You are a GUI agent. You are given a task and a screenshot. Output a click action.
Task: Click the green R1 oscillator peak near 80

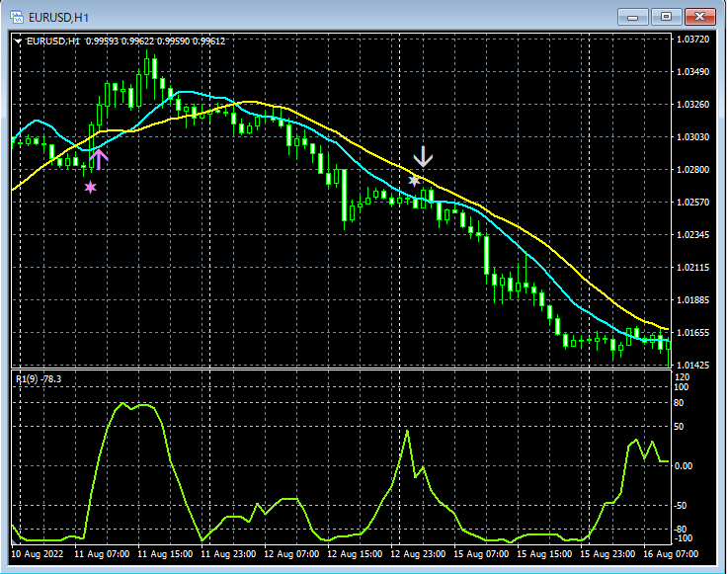122,403
